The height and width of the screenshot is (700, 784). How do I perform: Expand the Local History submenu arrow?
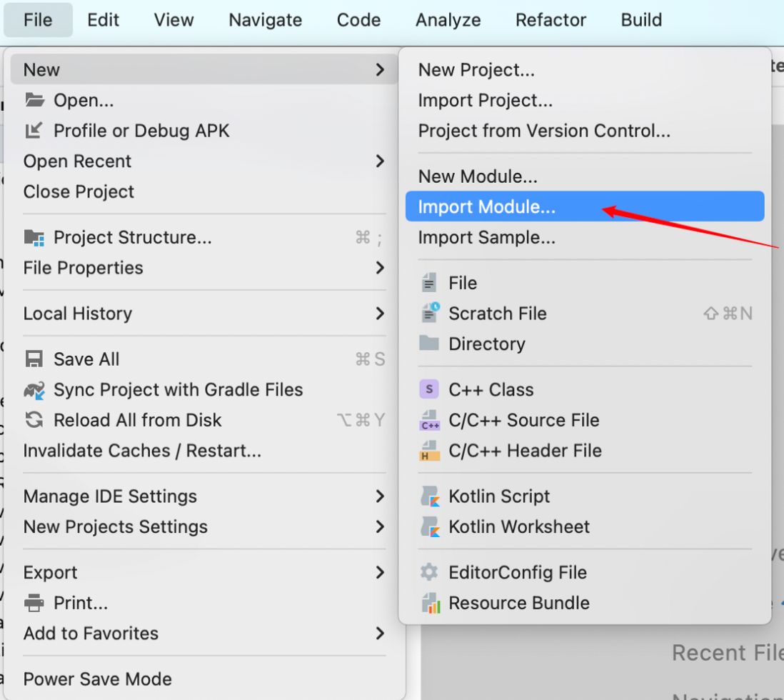pyautogui.click(x=380, y=314)
